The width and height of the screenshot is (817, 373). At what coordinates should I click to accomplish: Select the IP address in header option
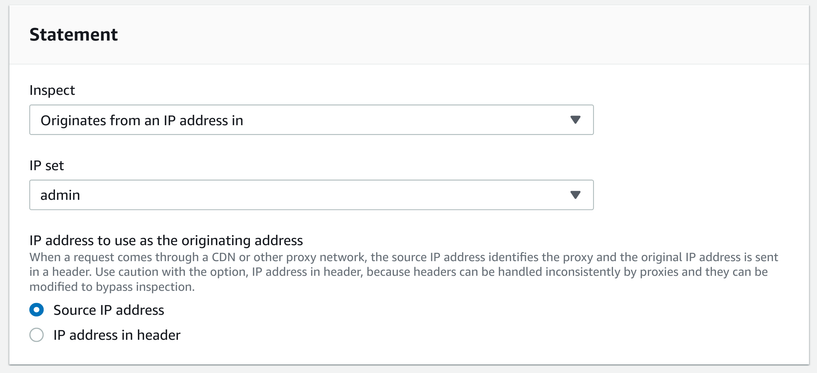pyautogui.click(x=36, y=335)
